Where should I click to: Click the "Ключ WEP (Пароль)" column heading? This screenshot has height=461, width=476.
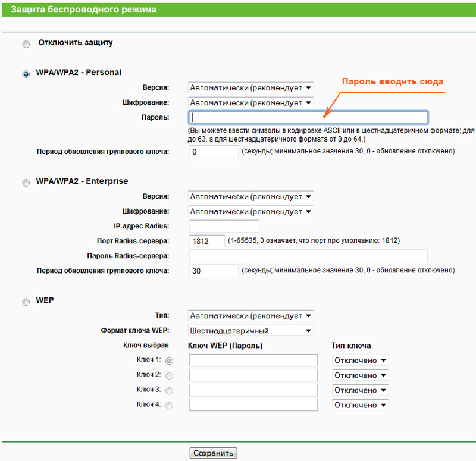(x=225, y=346)
